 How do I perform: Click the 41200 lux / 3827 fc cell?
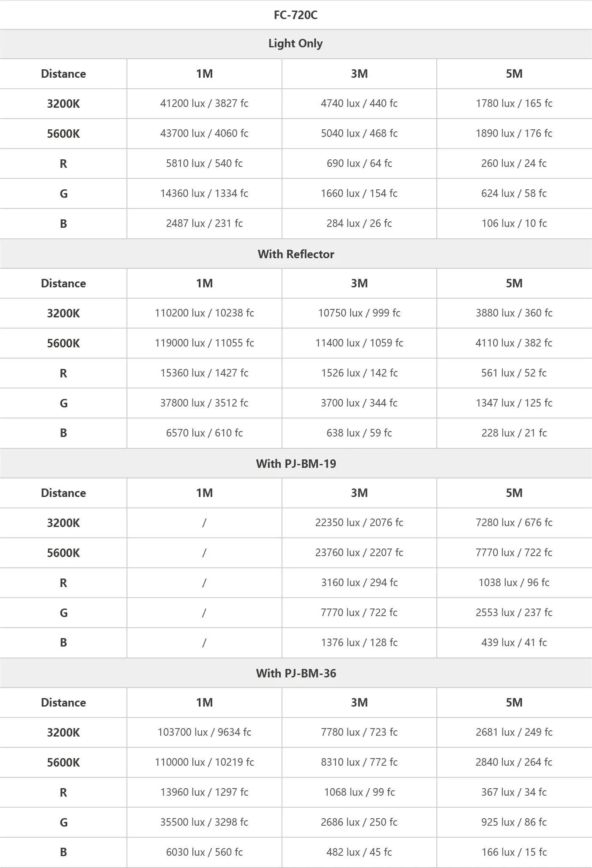(204, 104)
